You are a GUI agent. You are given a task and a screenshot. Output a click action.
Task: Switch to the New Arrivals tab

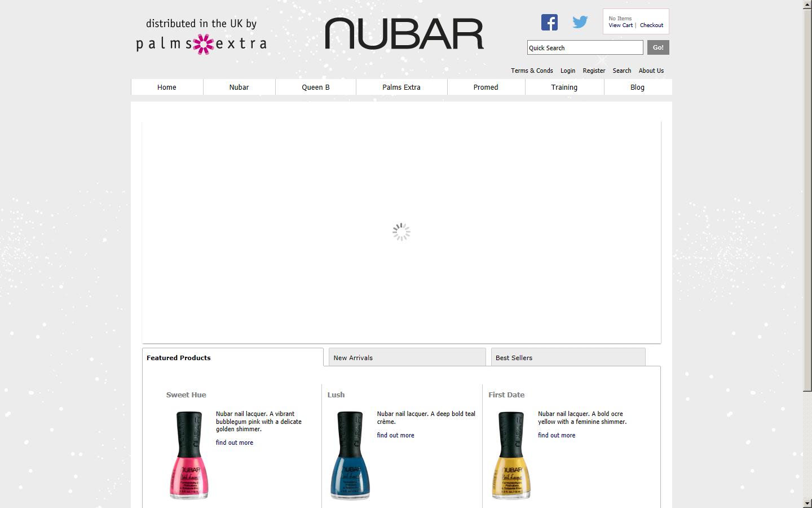407,357
